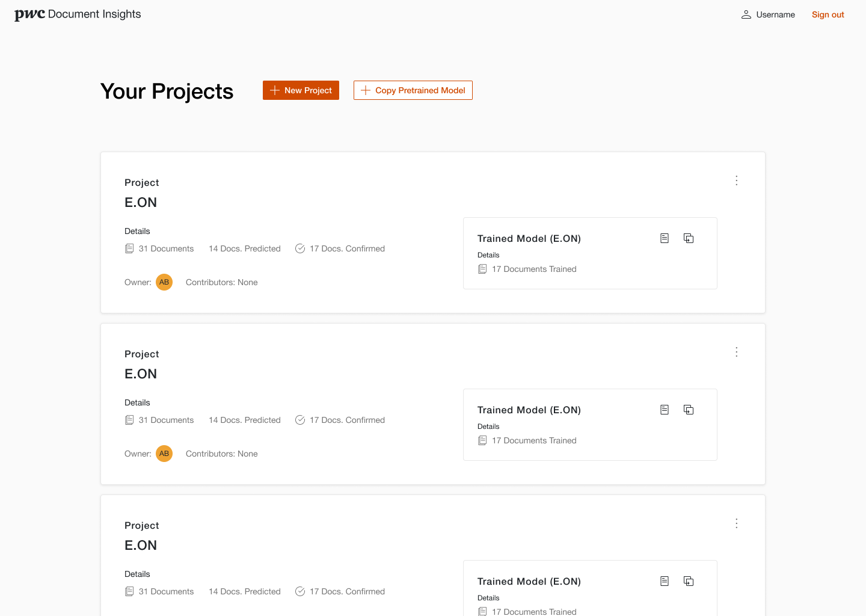Click the 17 Docs. Confirmed text in the first card
Image resolution: width=866 pixels, height=616 pixels.
[347, 248]
